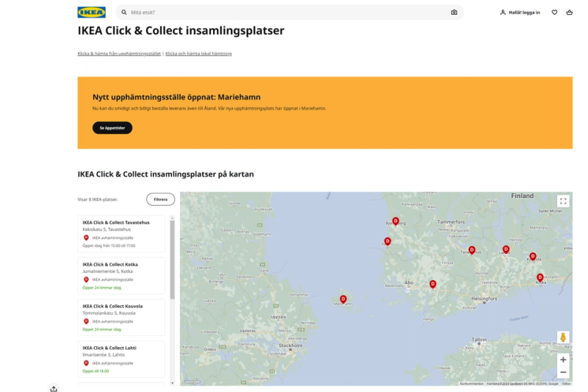588x392 pixels.
Task: Open the shopping basket icon
Action: tap(569, 13)
